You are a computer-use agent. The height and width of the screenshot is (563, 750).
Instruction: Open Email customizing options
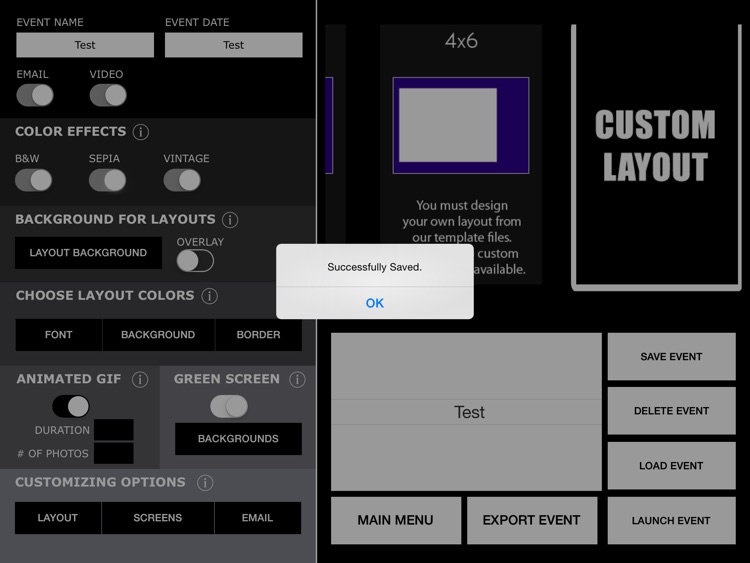[x=258, y=518]
